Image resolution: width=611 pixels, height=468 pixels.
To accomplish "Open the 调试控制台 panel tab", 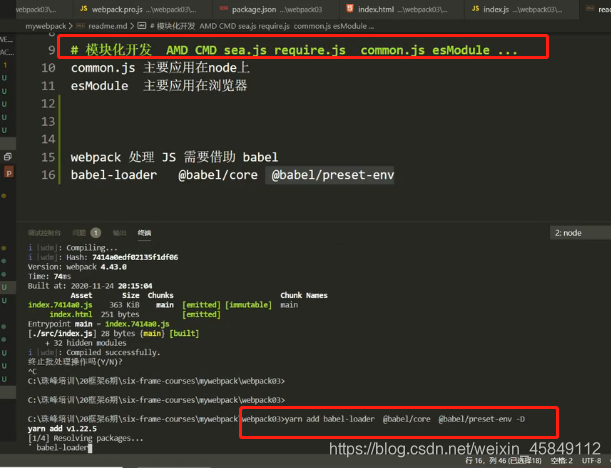I will pyautogui.click(x=44, y=233).
